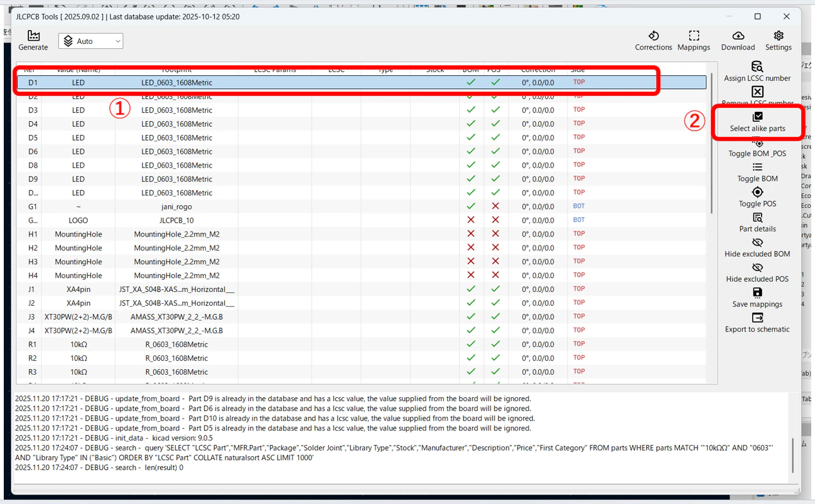Select the J1 XA4pin row

click(x=361, y=289)
